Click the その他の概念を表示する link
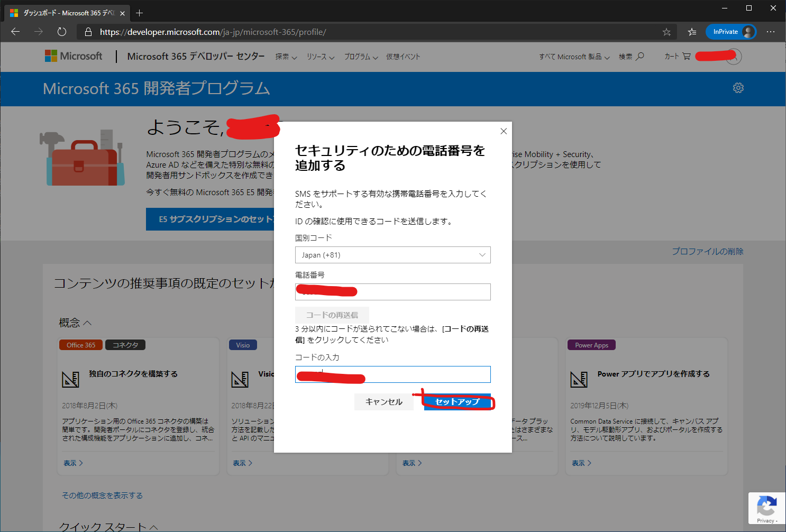Screen dimensions: 786x532 102,496
